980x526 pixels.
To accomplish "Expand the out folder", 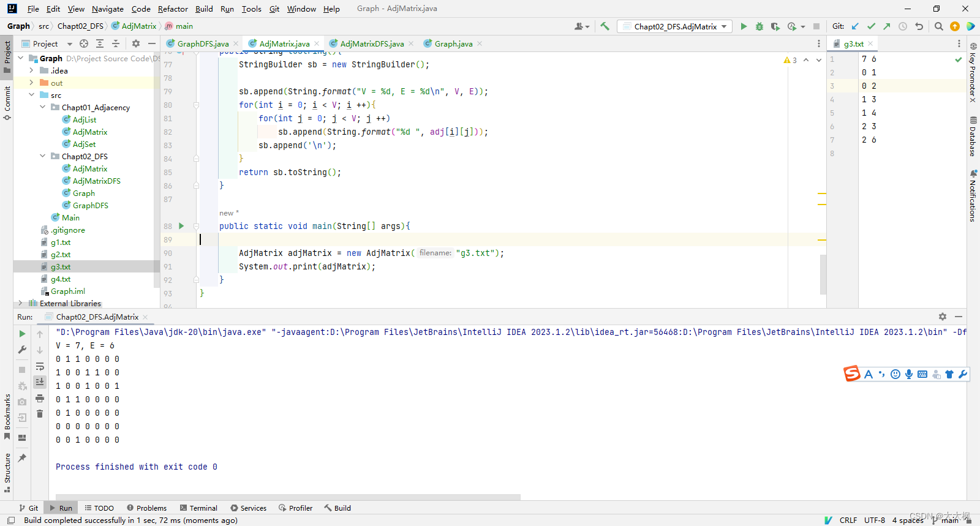I will pyautogui.click(x=32, y=83).
